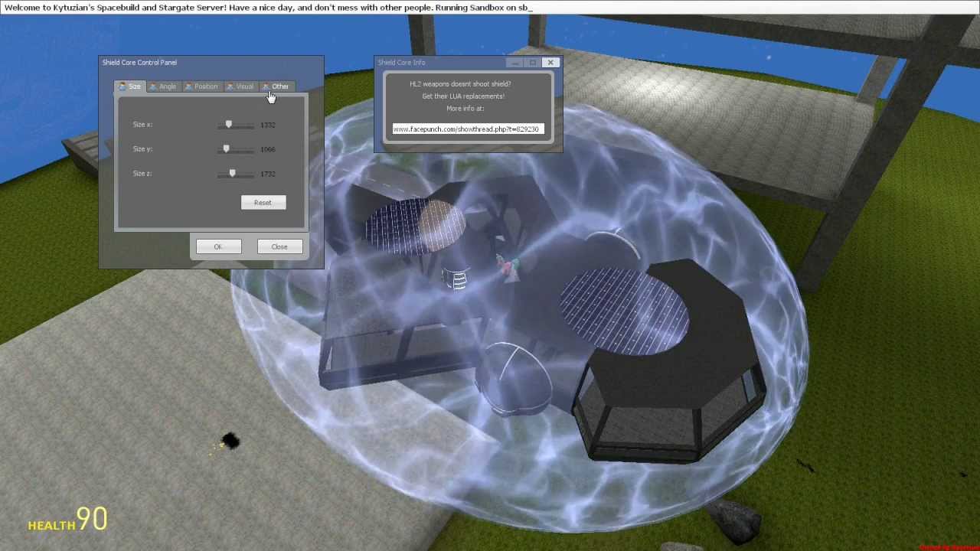This screenshot has height=551, width=980.
Task: Click the Size y slider handle
Action: tap(226, 149)
